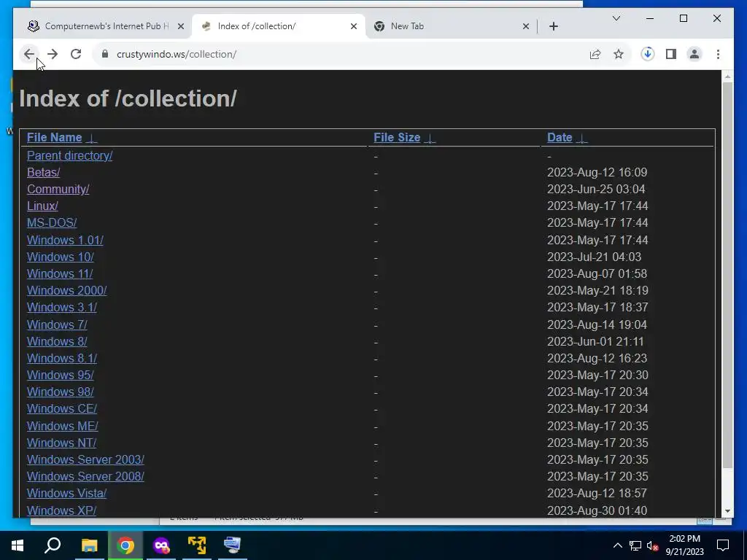Close the Computernewb's Internet Pub tab

[181, 26]
